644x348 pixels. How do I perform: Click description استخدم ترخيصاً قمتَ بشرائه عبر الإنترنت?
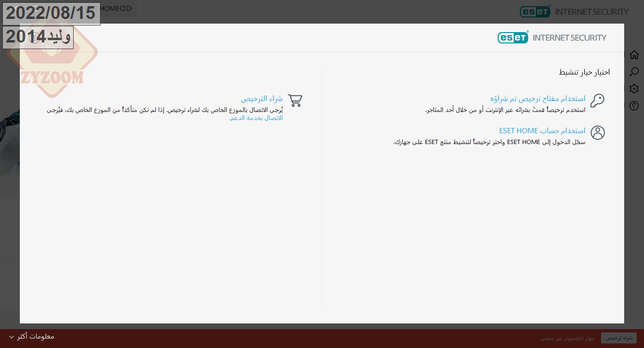(x=505, y=110)
